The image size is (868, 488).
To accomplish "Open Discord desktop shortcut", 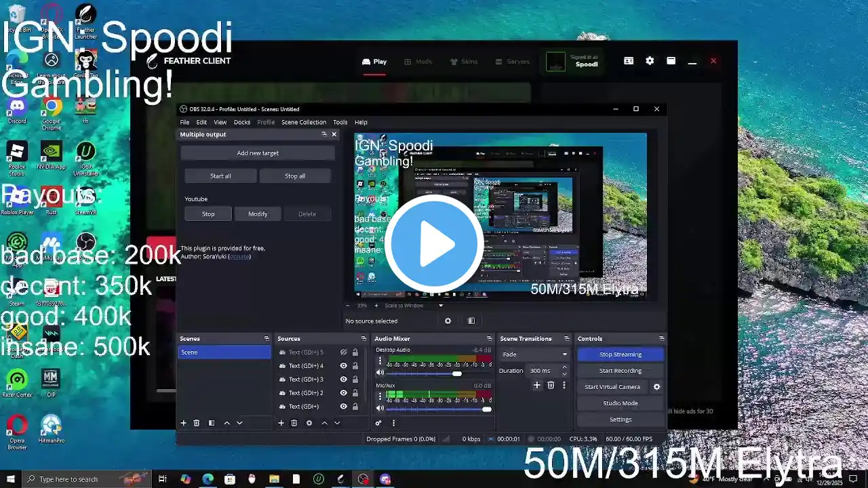I will click(x=17, y=110).
